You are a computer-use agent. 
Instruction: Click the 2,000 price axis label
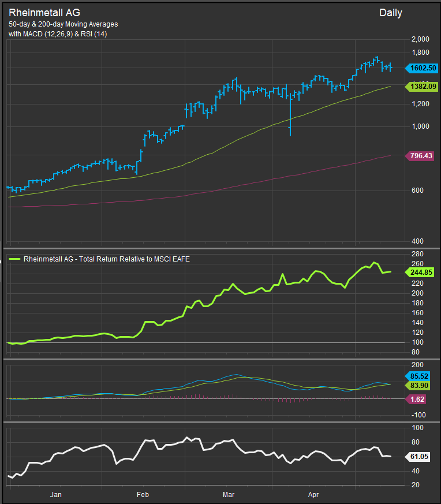coord(420,39)
